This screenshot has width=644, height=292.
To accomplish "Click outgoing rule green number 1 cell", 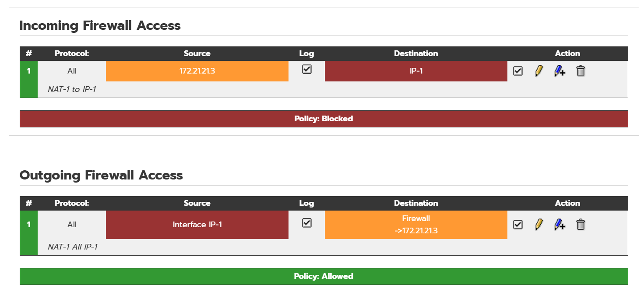I will click(29, 233).
